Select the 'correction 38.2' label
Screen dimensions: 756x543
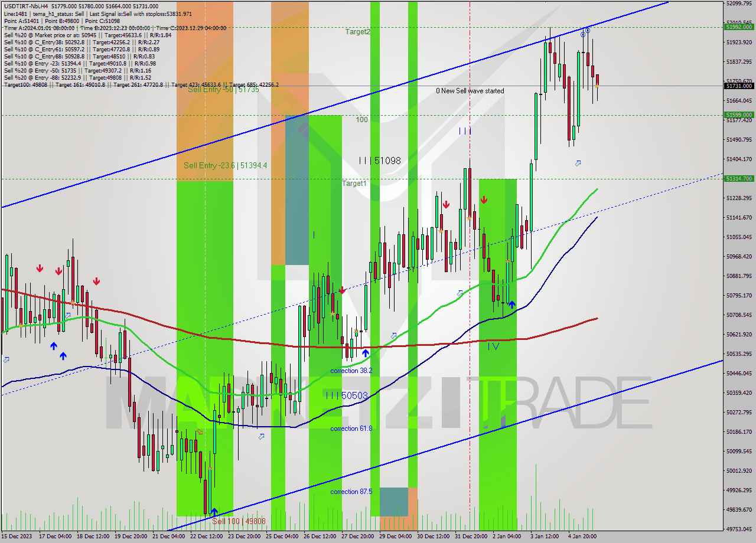pos(351,371)
